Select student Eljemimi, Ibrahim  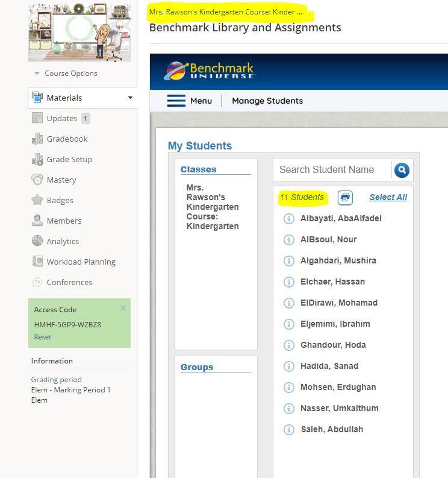tap(335, 324)
